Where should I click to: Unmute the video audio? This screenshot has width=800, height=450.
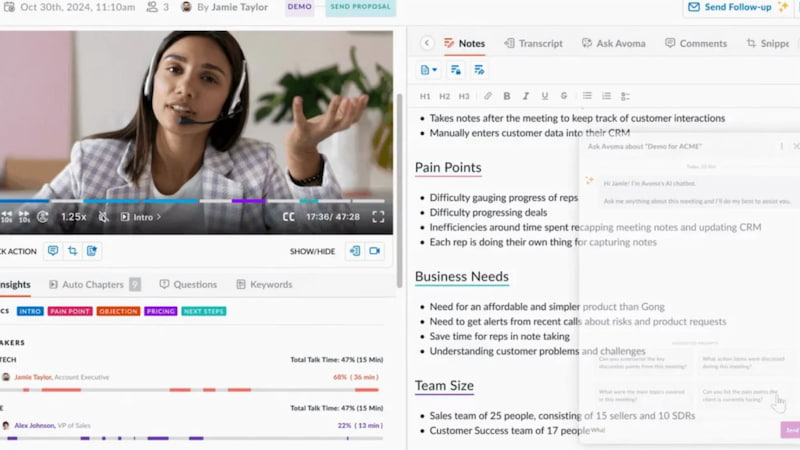click(x=103, y=216)
